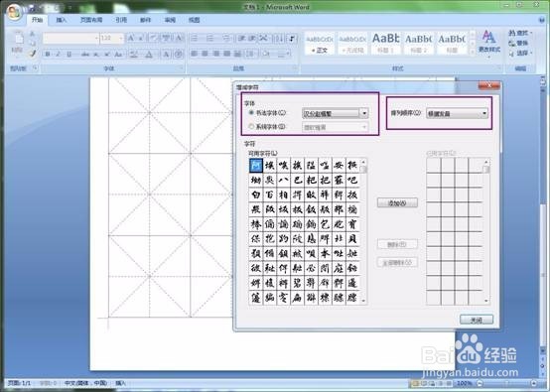Apply Strikethrough formatting in the ribbon
Screen dimensions: 550x392
[84, 54]
